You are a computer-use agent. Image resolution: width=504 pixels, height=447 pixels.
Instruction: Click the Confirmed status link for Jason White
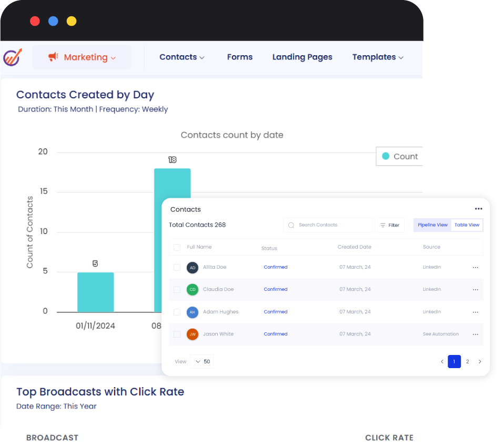coord(276,334)
